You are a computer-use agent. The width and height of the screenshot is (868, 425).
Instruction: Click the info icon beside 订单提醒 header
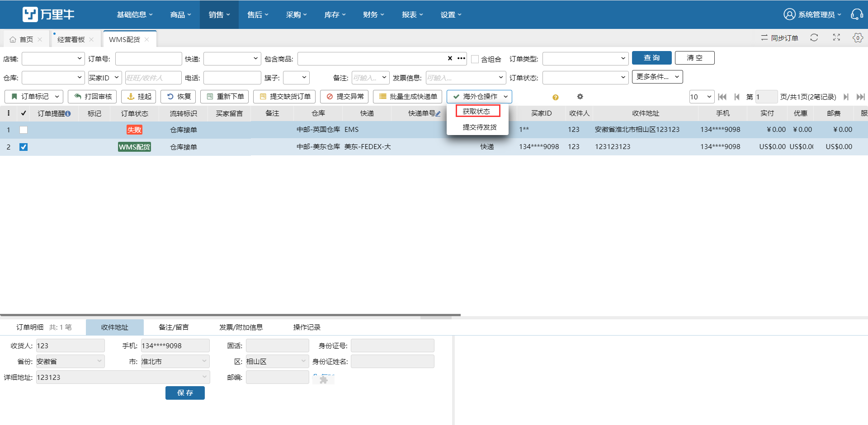coord(68,114)
